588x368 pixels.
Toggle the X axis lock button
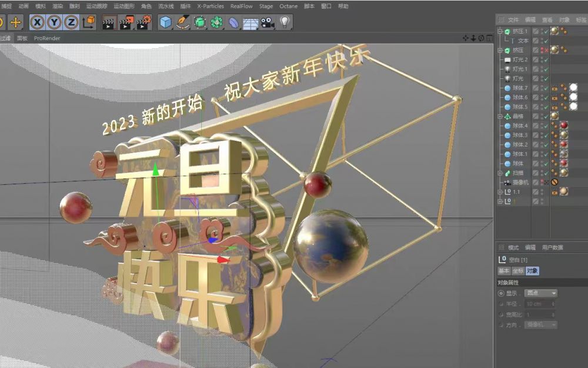pyautogui.click(x=36, y=22)
